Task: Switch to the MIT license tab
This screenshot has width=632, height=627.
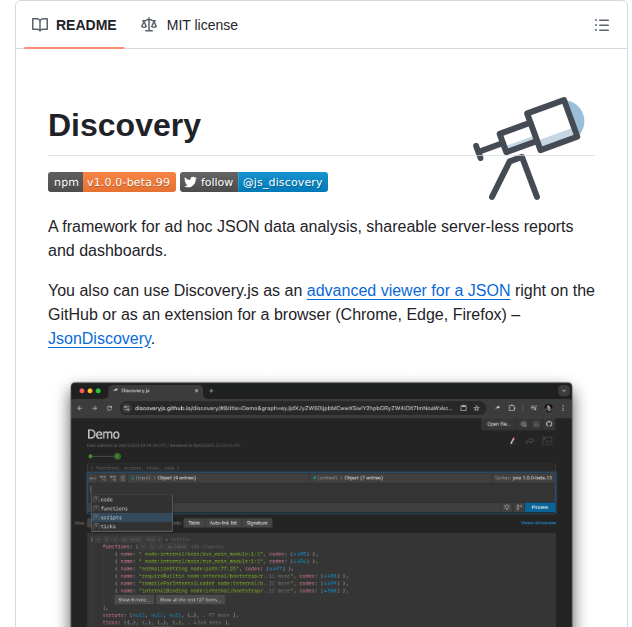Action: (x=189, y=25)
